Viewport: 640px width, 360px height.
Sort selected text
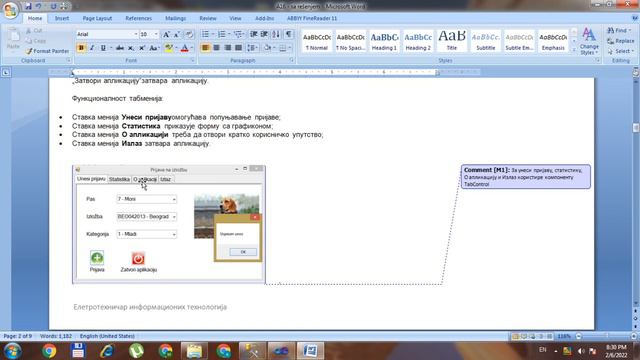(x=276, y=34)
